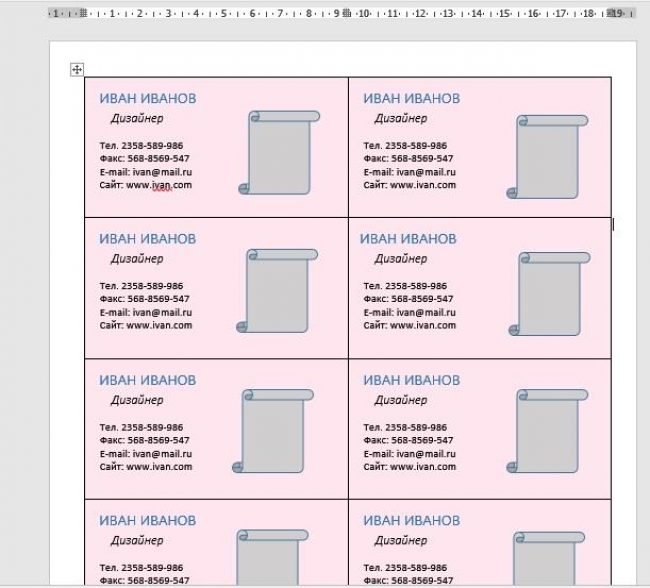Viewport: 650px width, 588px height.
Task: Click the Сайт line in third-row left card
Action: pyautogui.click(x=145, y=467)
